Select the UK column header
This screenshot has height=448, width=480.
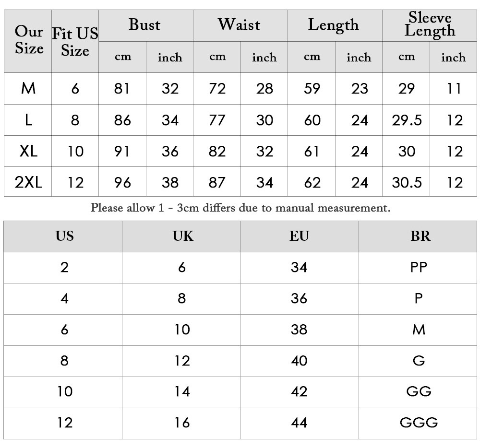pos(183,236)
